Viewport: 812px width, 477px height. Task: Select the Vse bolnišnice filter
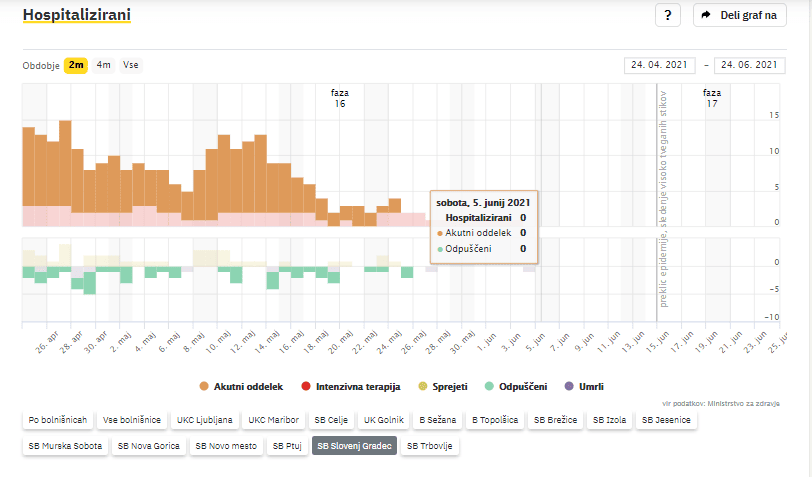pos(133,420)
